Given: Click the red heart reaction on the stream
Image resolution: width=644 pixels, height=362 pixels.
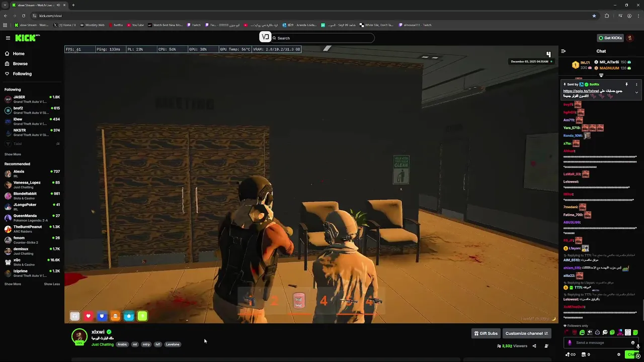Looking at the screenshot, I should (x=88, y=316).
